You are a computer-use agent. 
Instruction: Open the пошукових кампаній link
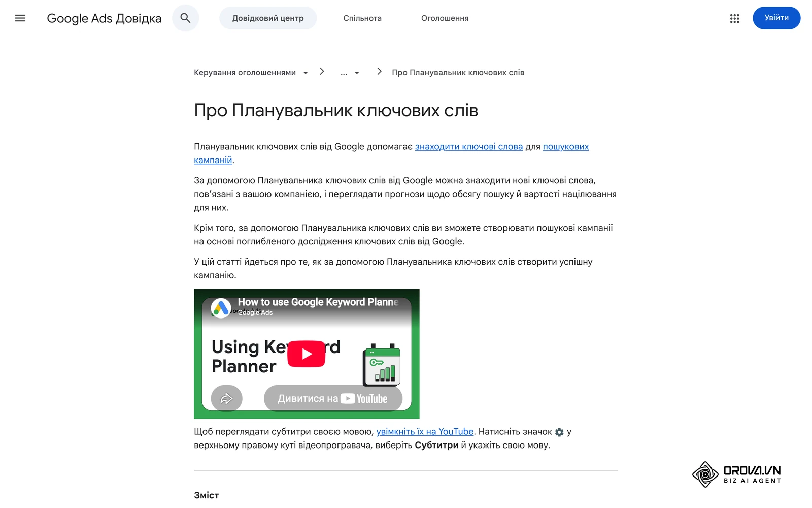click(566, 147)
